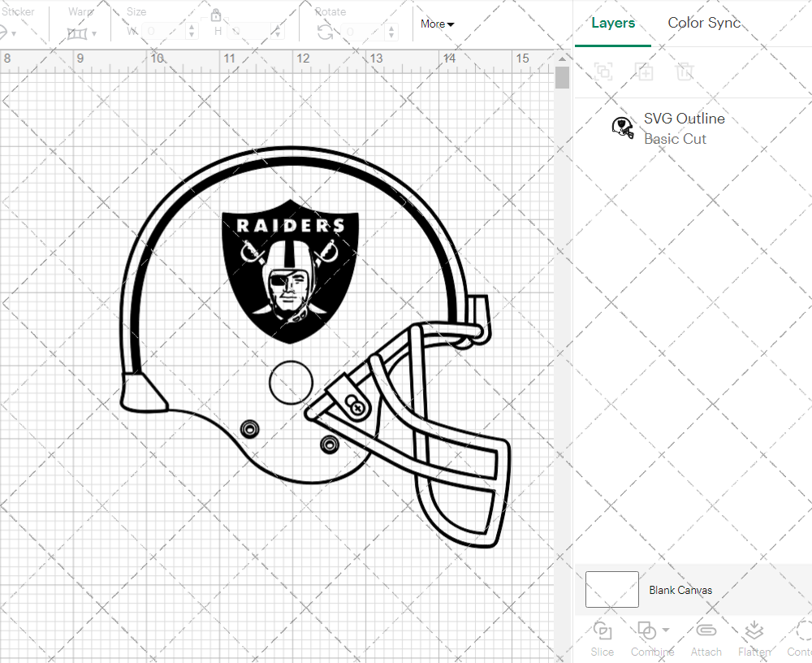Click the Flatten button
Image resolution: width=812 pixels, height=663 pixels.
point(754,638)
